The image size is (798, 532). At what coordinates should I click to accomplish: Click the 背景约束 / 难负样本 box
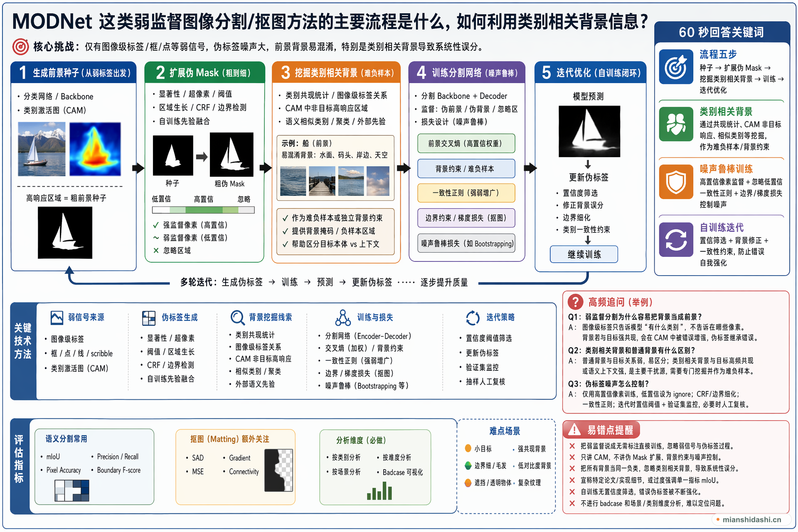pyautogui.click(x=466, y=168)
